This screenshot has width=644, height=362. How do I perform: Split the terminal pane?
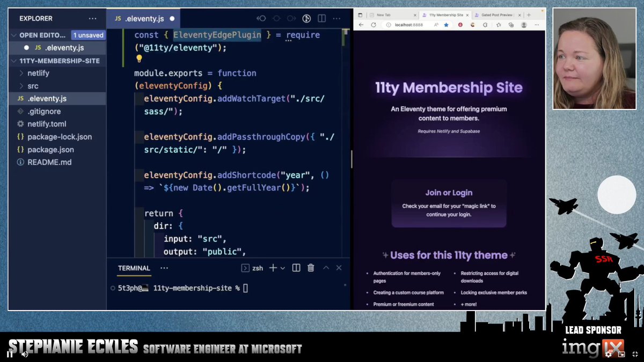click(296, 268)
